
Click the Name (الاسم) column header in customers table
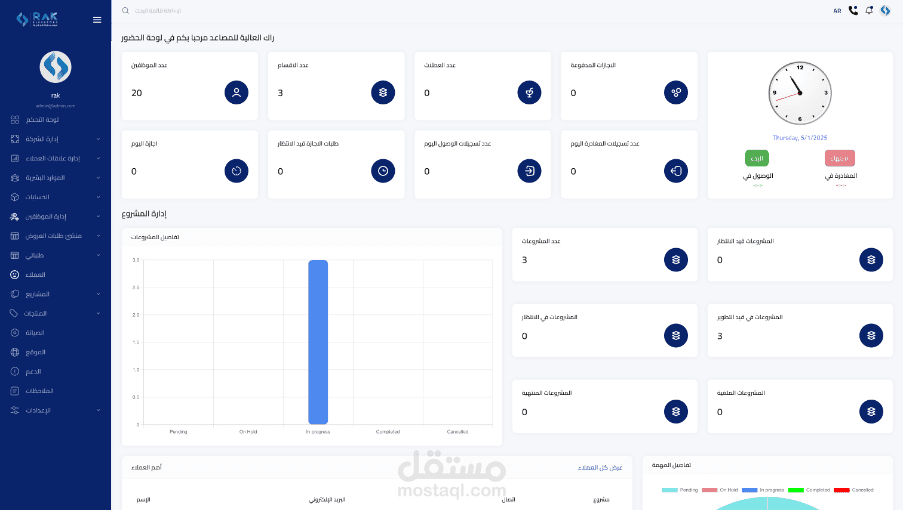(x=144, y=500)
